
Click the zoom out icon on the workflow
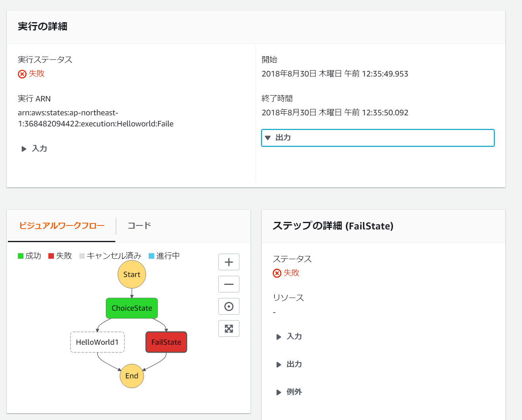pyautogui.click(x=229, y=284)
